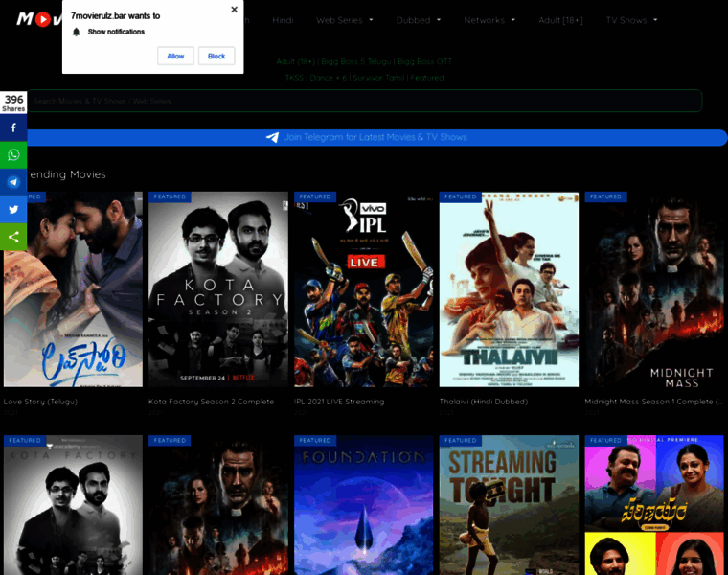
Task: Click the Telegram paper plane icon in banner
Action: pyautogui.click(x=273, y=137)
